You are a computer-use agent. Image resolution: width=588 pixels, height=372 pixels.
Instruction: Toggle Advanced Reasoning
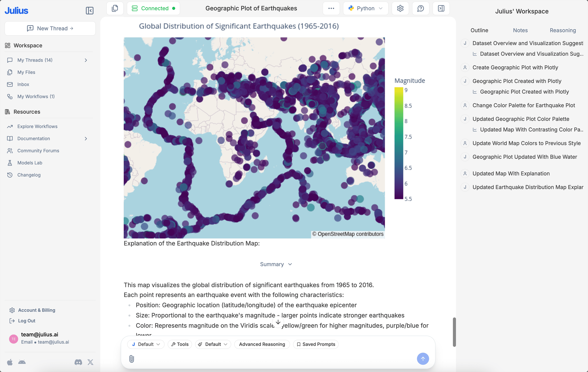pos(262,344)
